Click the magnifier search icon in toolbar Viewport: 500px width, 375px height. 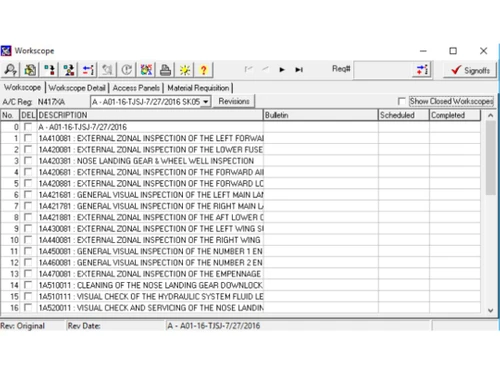(x=11, y=70)
